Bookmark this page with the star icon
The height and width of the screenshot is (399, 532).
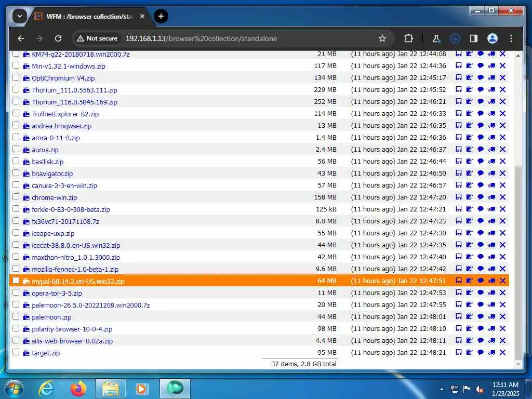click(x=382, y=38)
